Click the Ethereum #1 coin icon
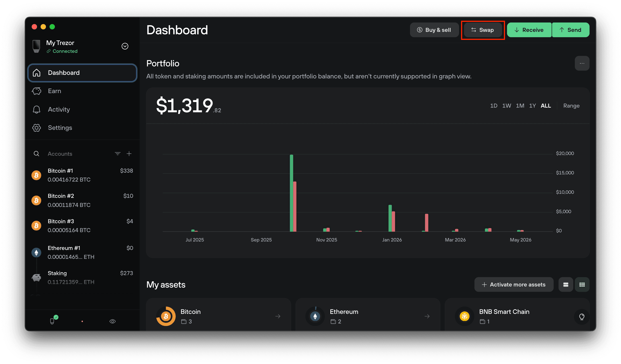 coord(37,253)
